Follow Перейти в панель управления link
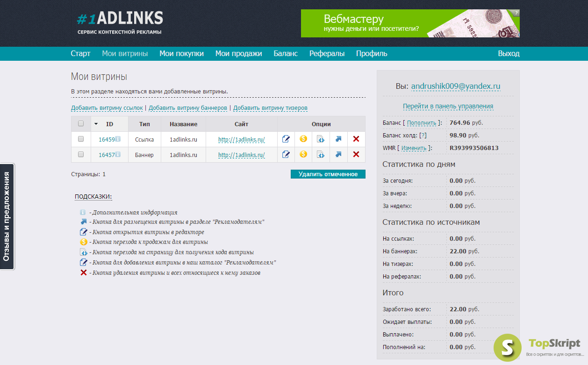Screen dimensions: 588x365 coord(448,106)
